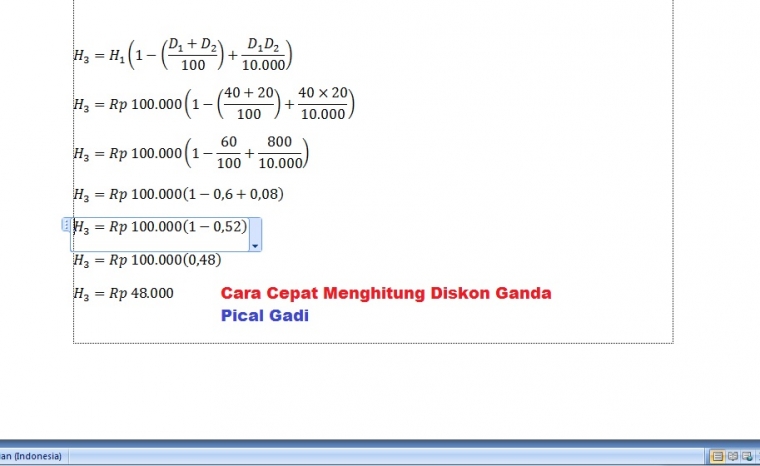Switch to Web Layout view icon

748,456
